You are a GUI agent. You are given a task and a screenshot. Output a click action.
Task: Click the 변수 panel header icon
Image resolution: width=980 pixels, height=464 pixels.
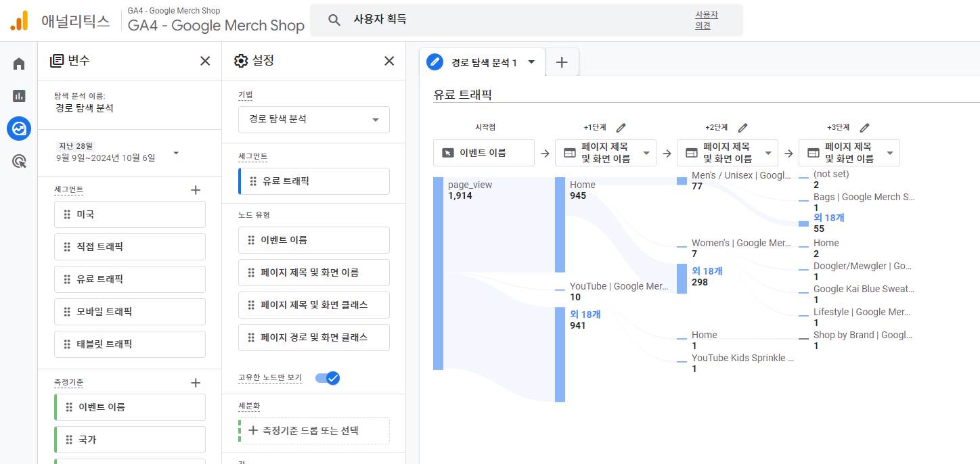point(57,61)
